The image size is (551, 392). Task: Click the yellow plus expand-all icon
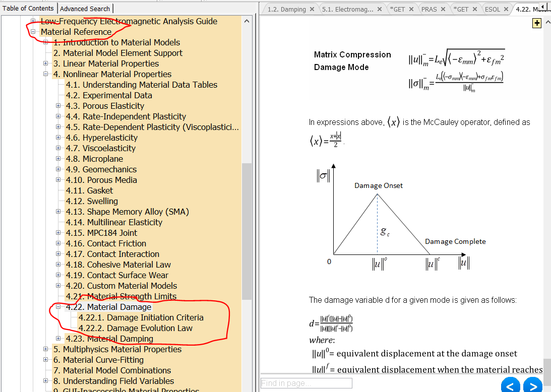click(x=536, y=23)
